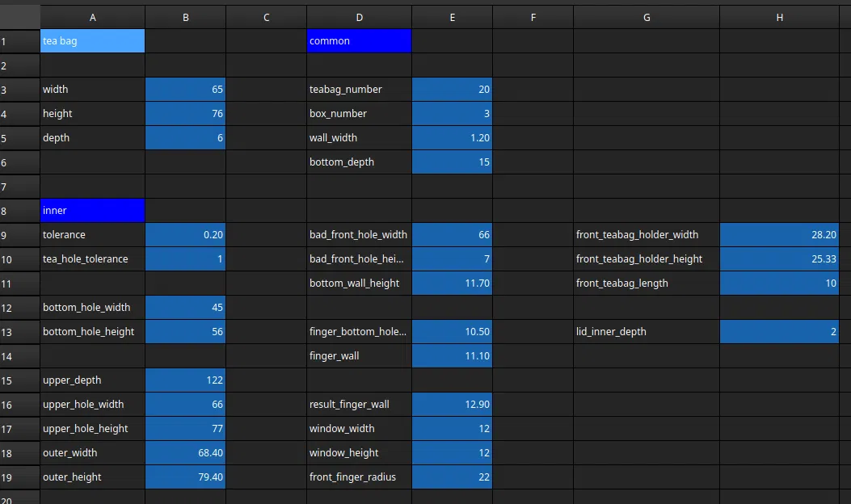Select row 8 header
The height and width of the screenshot is (504, 851).
click(19, 211)
